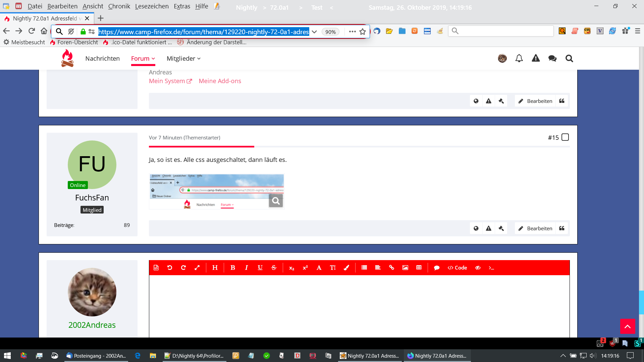Insert a link in the editor
Image resolution: width=644 pixels, height=362 pixels.
(391, 267)
